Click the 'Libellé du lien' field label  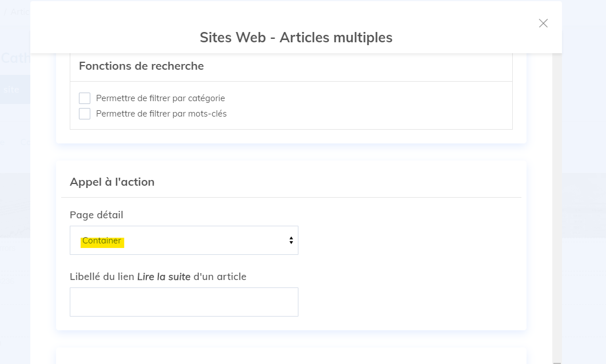(x=102, y=277)
